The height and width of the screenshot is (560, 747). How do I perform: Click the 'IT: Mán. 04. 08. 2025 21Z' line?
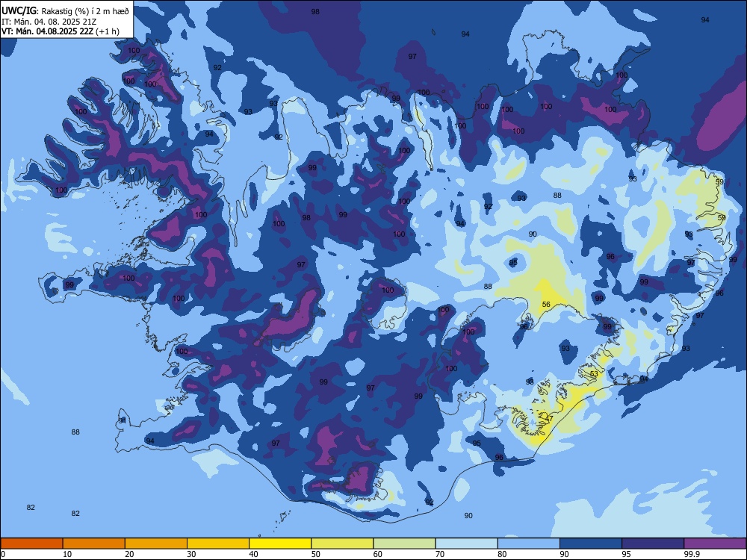[49, 22]
